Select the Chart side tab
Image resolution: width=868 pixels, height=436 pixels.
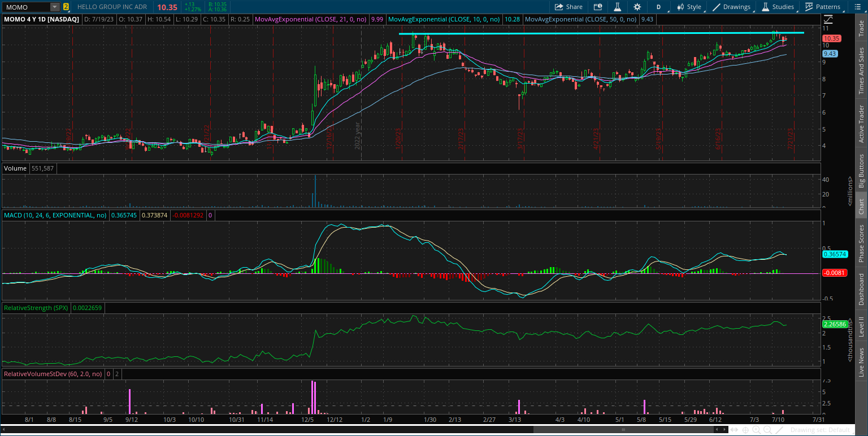click(861, 207)
